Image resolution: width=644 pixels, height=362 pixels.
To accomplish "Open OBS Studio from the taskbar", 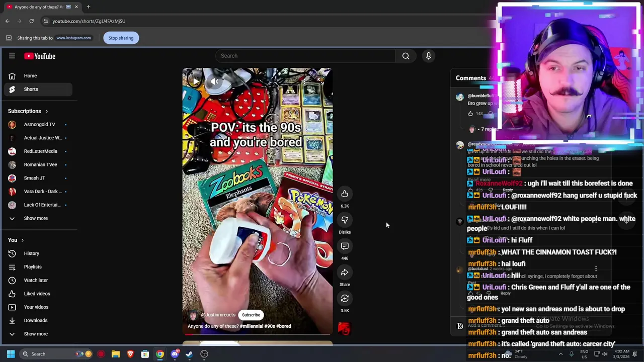I will click(x=204, y=354).
